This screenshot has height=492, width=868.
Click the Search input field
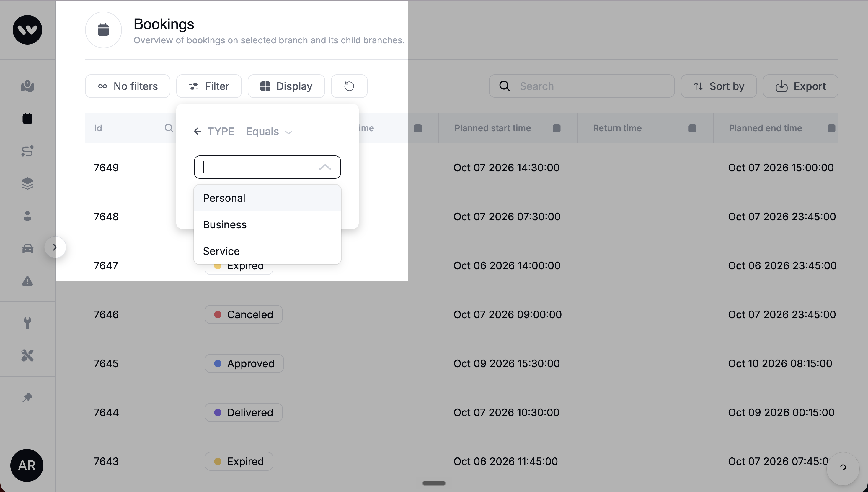pos(582,86)
